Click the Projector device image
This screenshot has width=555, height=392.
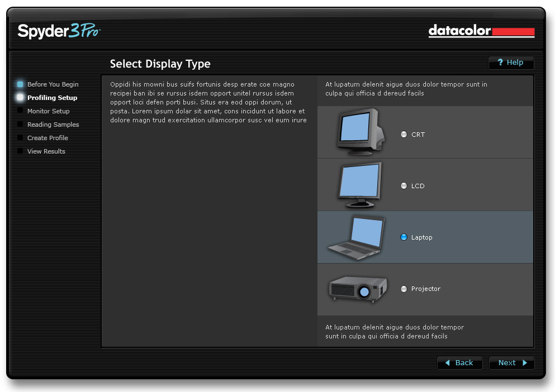(358, 289)
